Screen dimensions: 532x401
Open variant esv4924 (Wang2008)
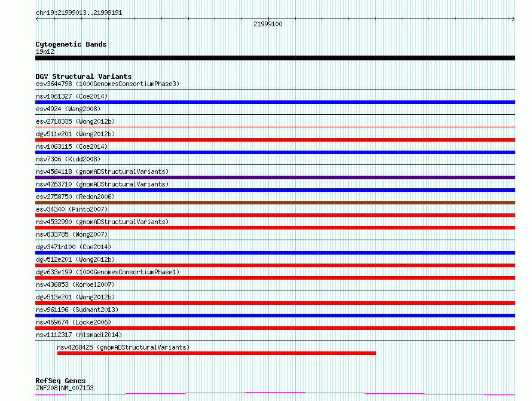click(x=68, y=109)
